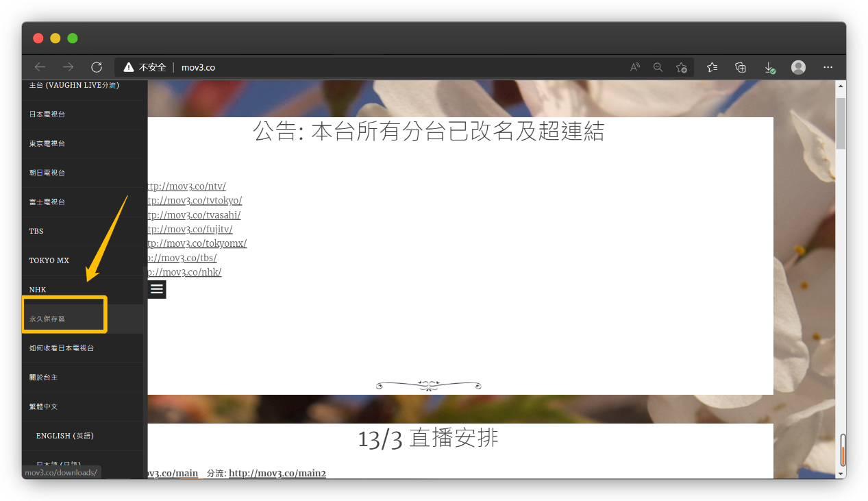The width and height of the screenshot is (868, 501).
Task: Add this page to favorites
Action: [681, 67]
